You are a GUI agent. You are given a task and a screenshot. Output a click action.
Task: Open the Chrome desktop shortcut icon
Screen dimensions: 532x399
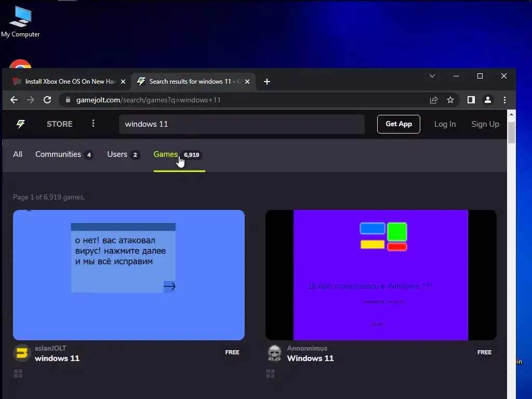point(20,64)
